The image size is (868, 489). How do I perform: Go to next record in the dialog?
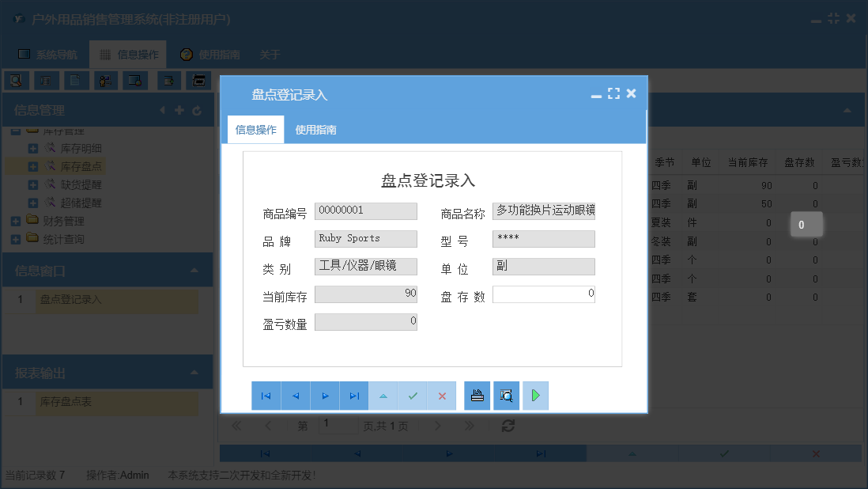point(325,395)
